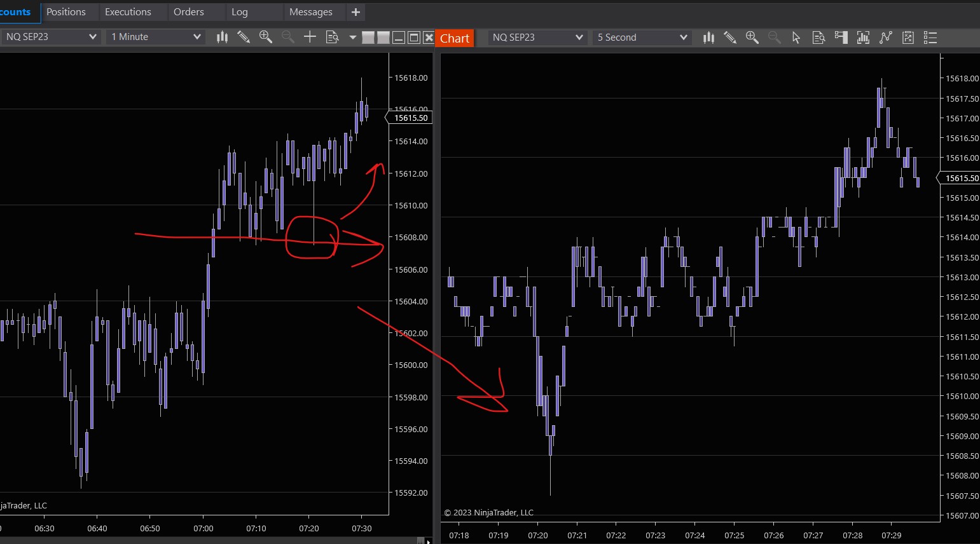Select the orange Chart tab
Viewport: 980px width, 544px height.
(455, 38)
